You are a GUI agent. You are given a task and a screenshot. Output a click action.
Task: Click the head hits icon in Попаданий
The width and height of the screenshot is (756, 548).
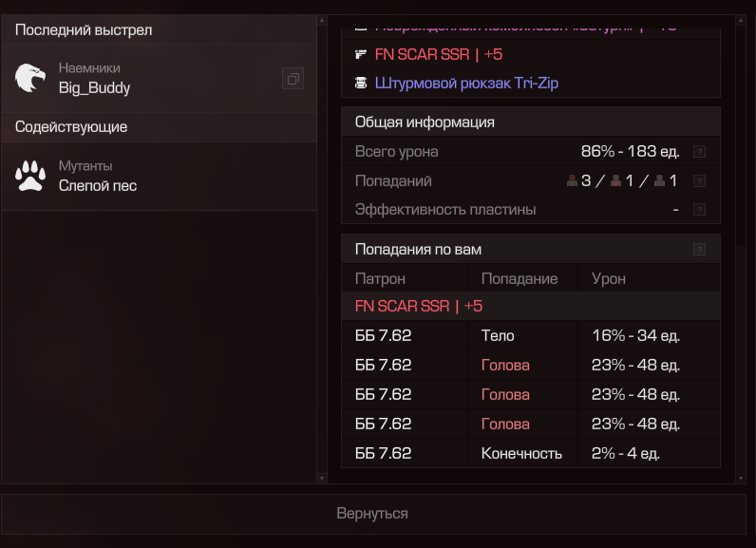[x=572, y=180]
